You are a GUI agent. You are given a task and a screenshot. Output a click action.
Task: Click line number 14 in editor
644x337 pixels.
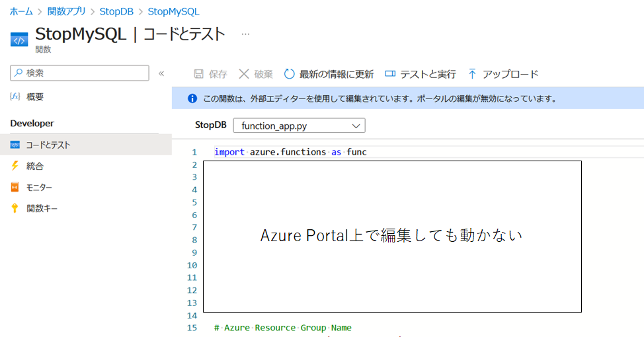click(192, 316)
